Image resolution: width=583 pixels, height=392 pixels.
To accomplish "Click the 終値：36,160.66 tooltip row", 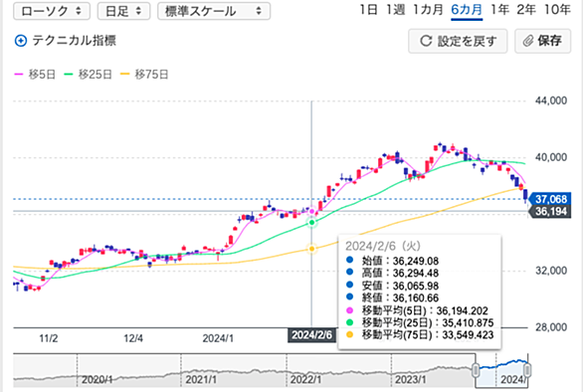I will (x=392, y=297).
